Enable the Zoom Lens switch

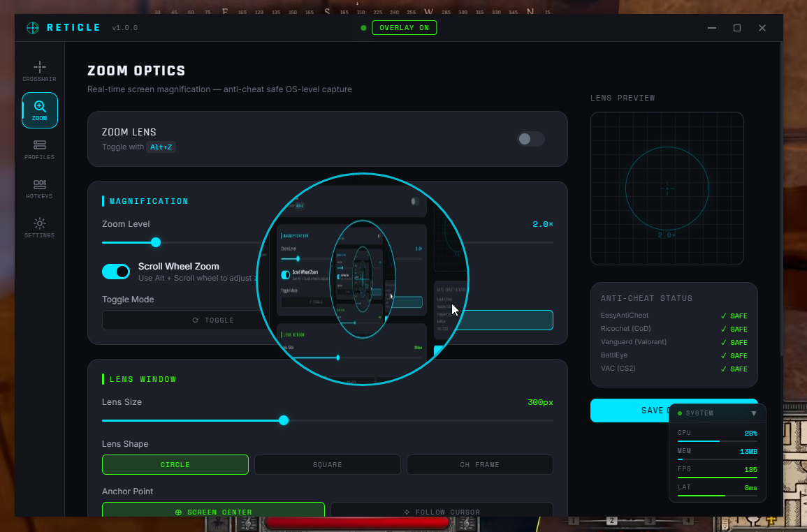coord(530,139)
